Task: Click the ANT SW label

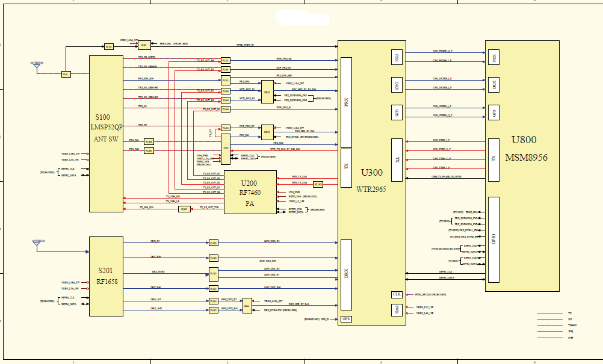Action: pos(106,139)
